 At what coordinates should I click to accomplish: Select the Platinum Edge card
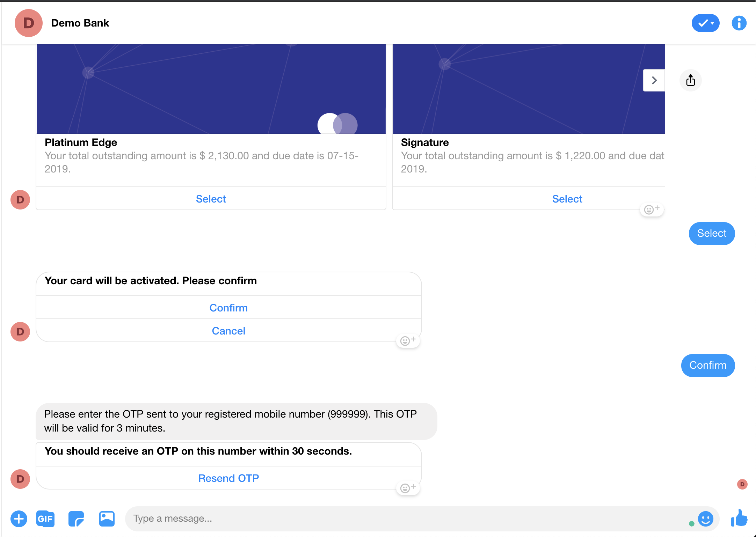click(x=211, y=199)
